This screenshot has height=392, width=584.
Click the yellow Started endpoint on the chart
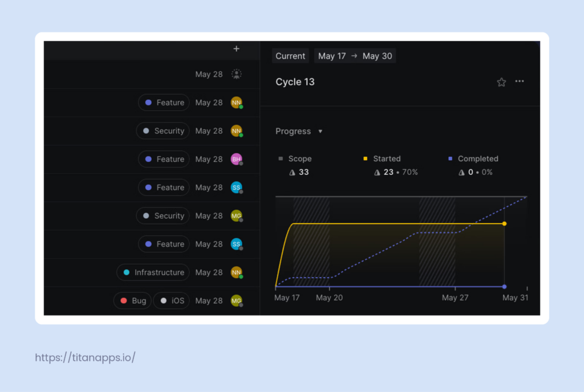tap(504, 223)
